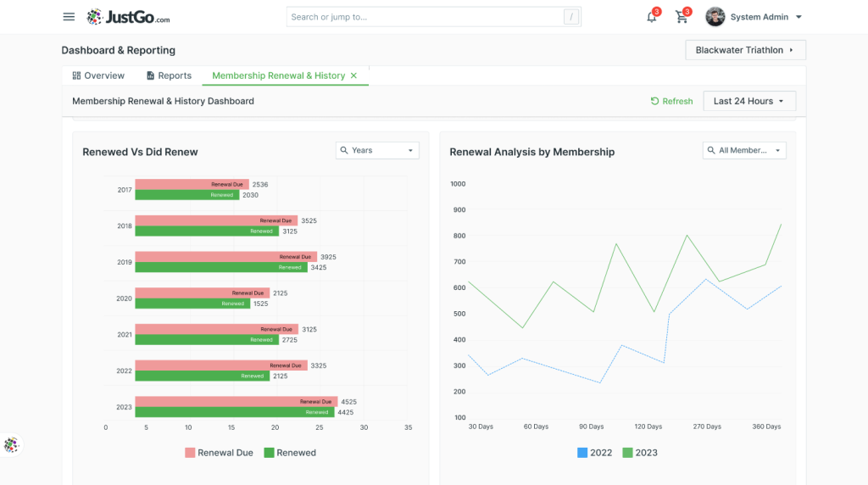Open the hamburger navigation menu
The height and width of the screenshot is (485, 868).
[x=69, y=17]
